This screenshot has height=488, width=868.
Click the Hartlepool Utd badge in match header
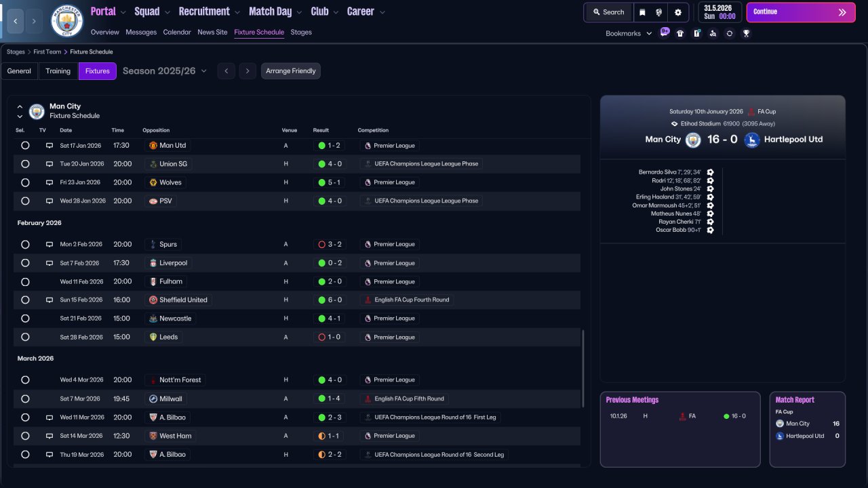pyautogui.click(x=751, y=140)
